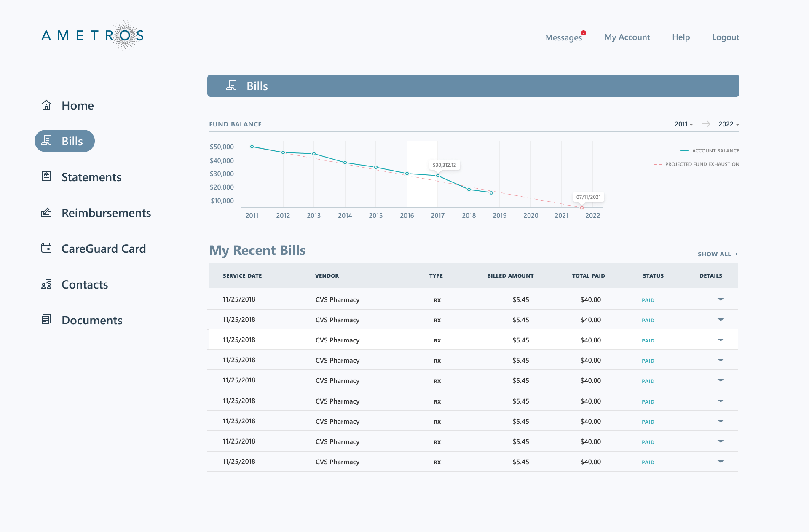Click the Documents icon in sidebar
The height and width of the screenshot is (532, 809).
coord(46,320)
